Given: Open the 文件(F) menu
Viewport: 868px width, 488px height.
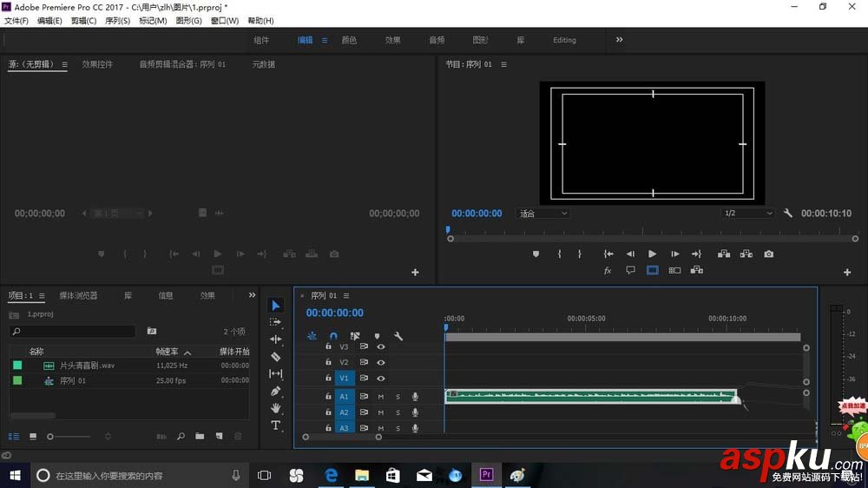Looking at the screenshot, I should (x=16, y=21).
